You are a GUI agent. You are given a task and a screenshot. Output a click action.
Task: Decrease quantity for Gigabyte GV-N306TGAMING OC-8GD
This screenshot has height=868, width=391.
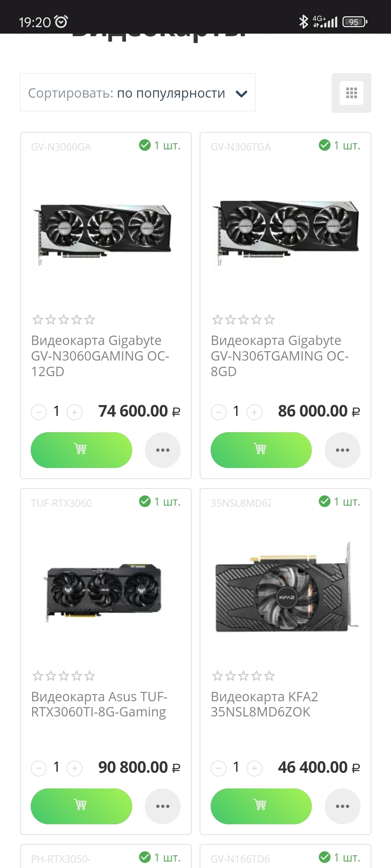click(219, 412)
